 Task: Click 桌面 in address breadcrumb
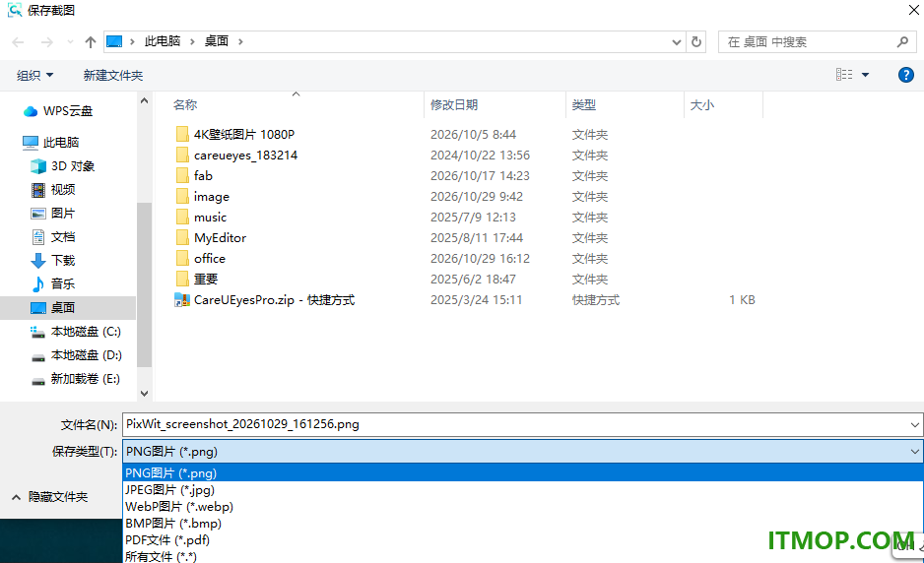pyautogui.click(x=217, y=41)
